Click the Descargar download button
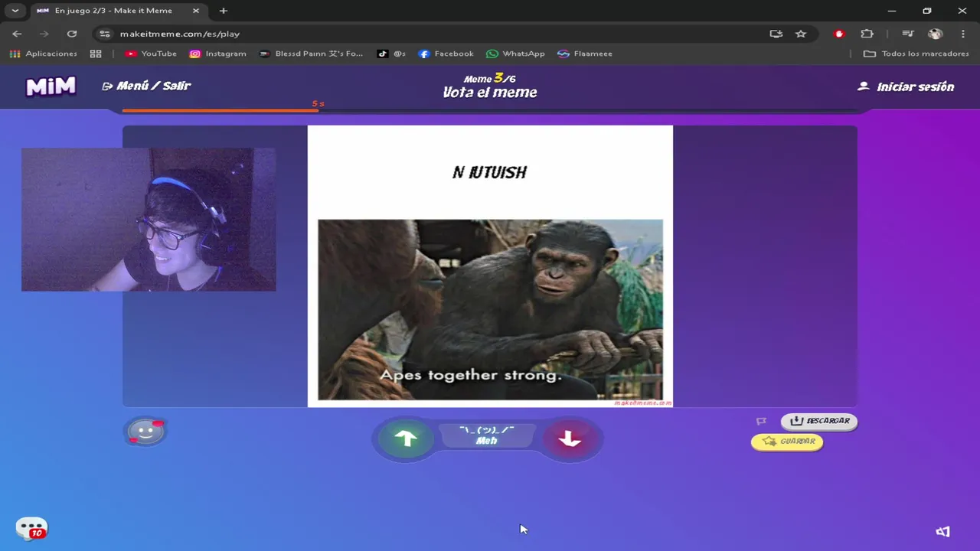980x551 pixels. [x=819, y=421]
